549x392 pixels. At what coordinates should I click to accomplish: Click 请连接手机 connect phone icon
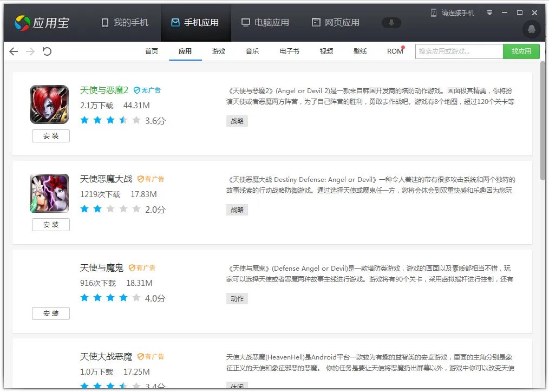435,12
